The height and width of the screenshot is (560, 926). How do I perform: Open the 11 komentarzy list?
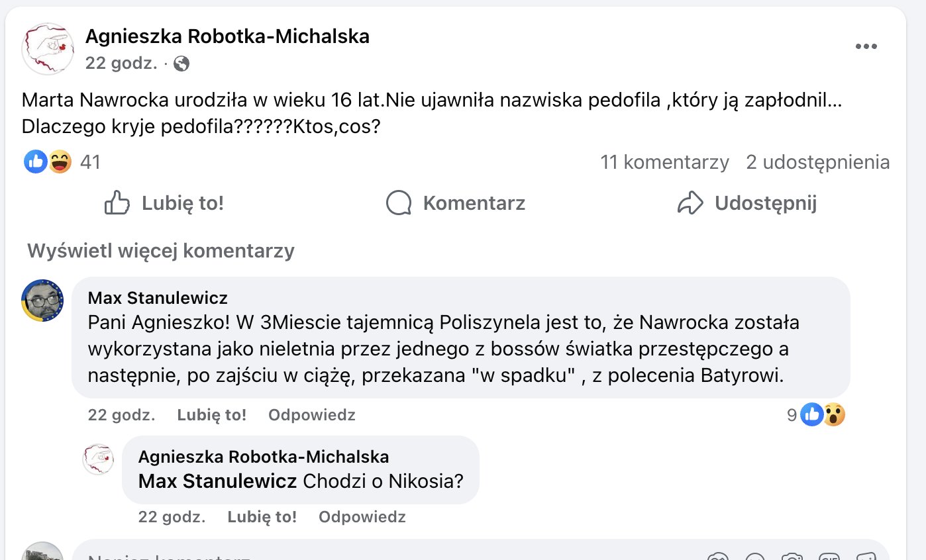[x=664, y=162]
